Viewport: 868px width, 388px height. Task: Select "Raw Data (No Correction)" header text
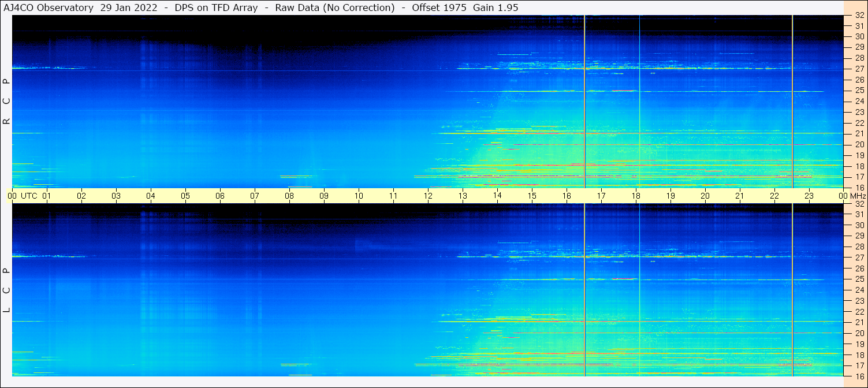point(335,8)
